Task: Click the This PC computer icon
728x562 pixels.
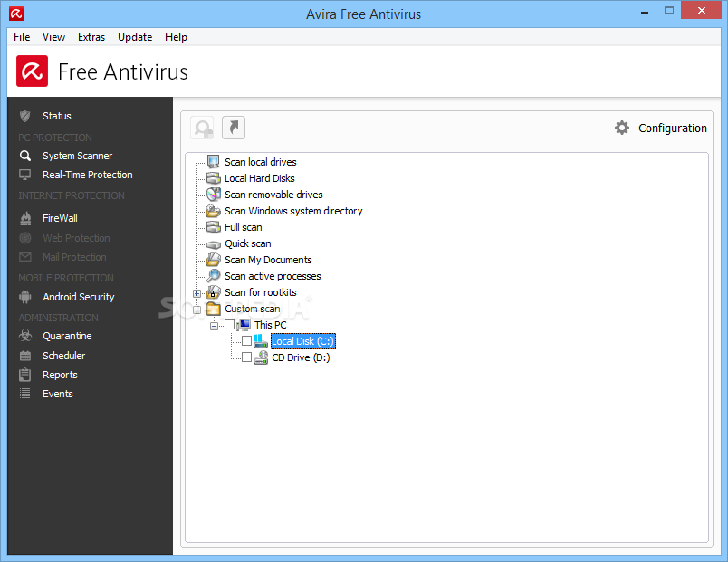Action: tap(244, 325)
